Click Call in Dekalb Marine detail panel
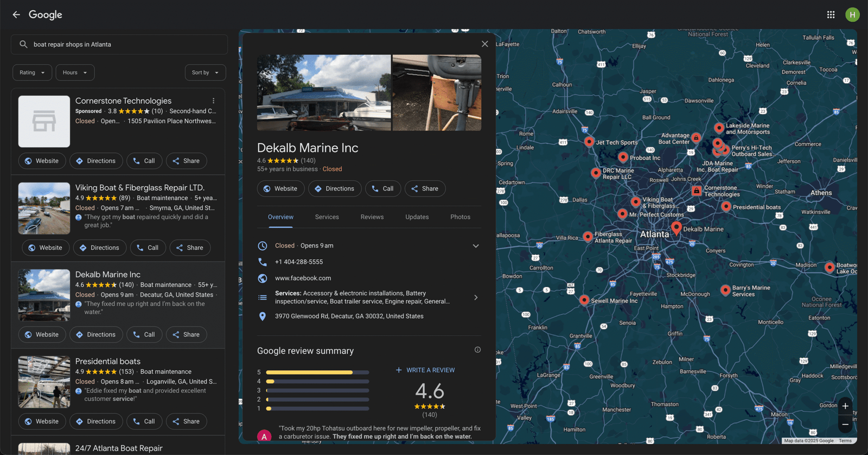 coord(383,189)
